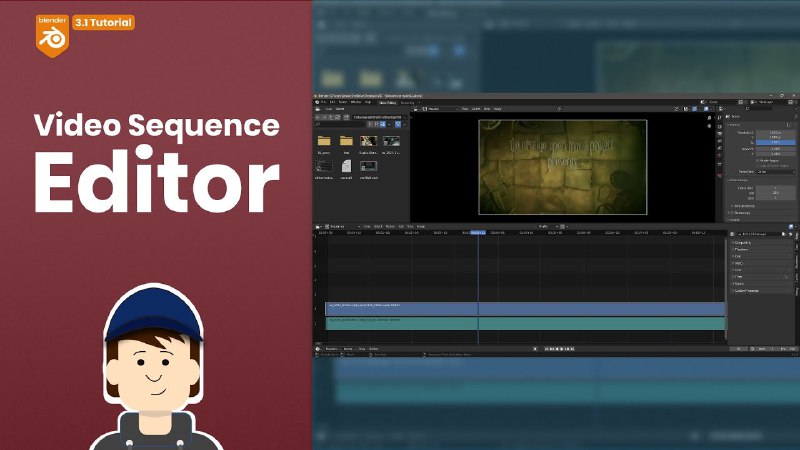This screenshot has height=450, width=800.
Task: Open View Layer properties tab icon
Action: pos(719,141)
